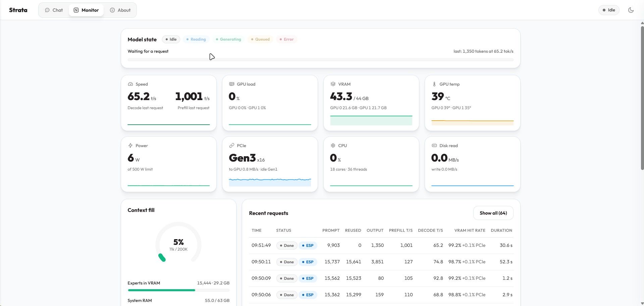Viewport: 644px width, 306px height.
Task: Click the 09:50:06 request time
Action: [261, 295]
